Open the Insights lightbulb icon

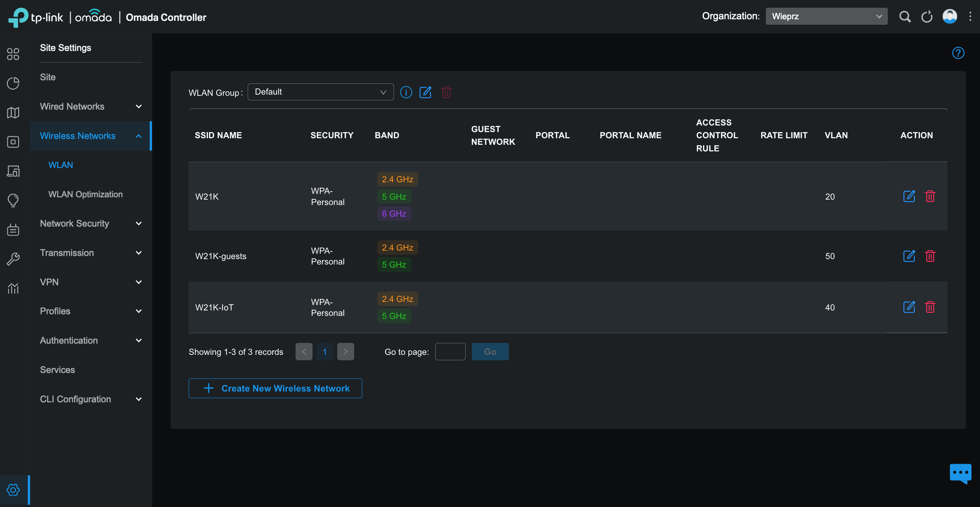pyautogui.click(x=13, y=200)
